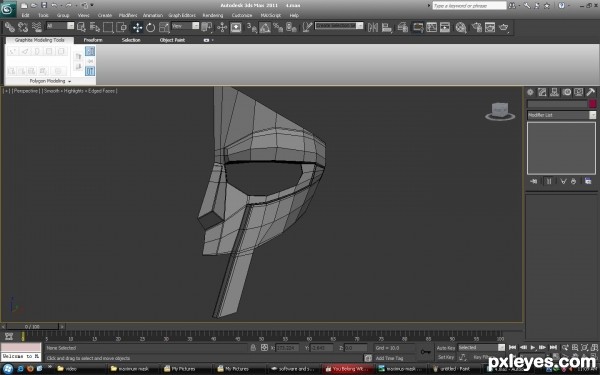Open the named selection sets dropdown
Viewport: 600px width, 375px height.
pyautogui.click(x=339, y=26)
